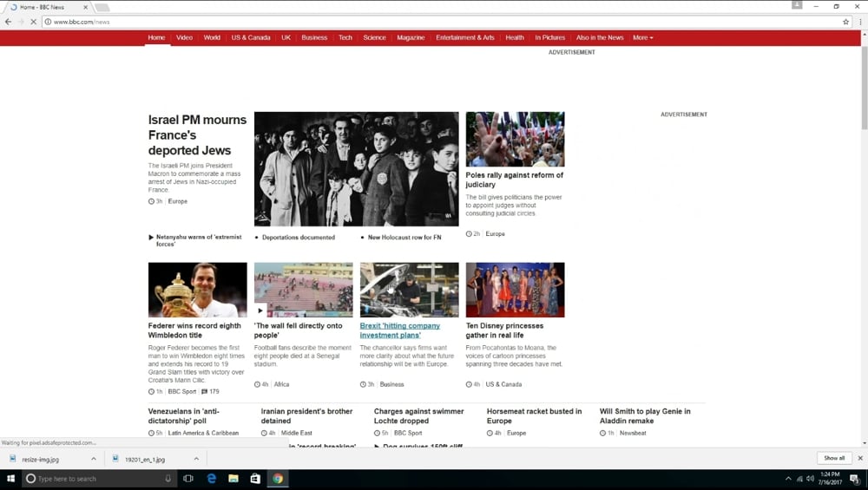Click the deported Jews black-and-white photo

click(357, 168)
